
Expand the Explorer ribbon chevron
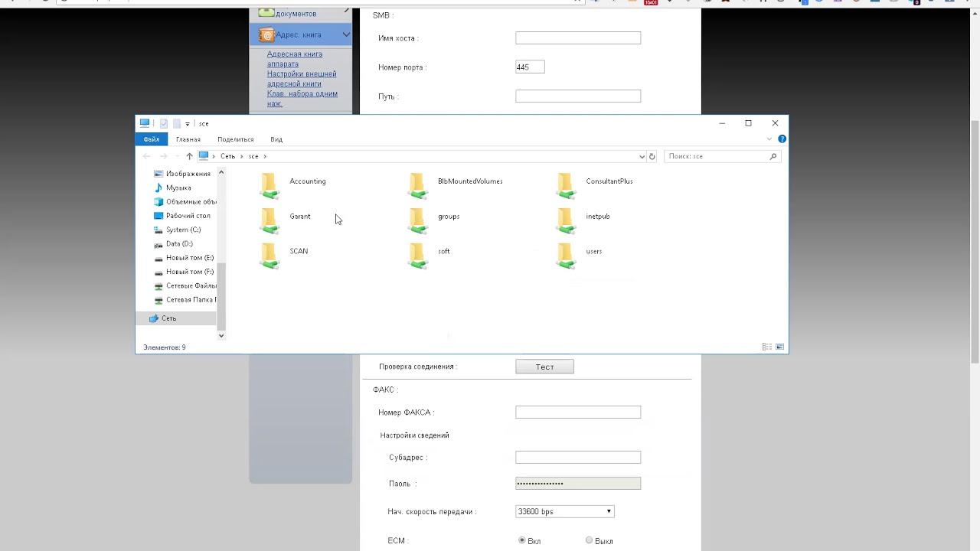(x=769, y=139)
